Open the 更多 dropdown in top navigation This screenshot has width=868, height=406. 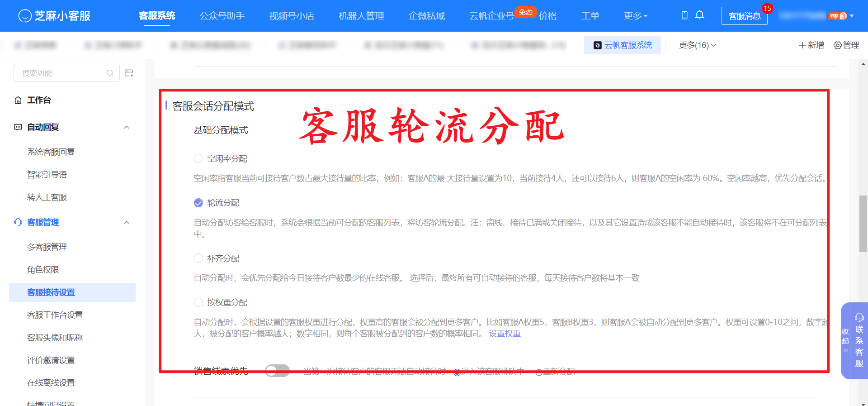pos(636,16)
